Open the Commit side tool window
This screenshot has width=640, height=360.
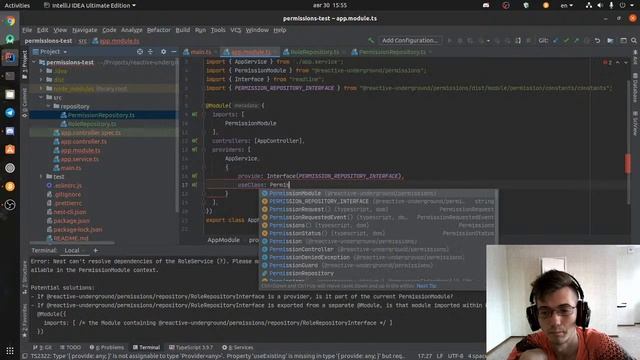pos(24,102)
